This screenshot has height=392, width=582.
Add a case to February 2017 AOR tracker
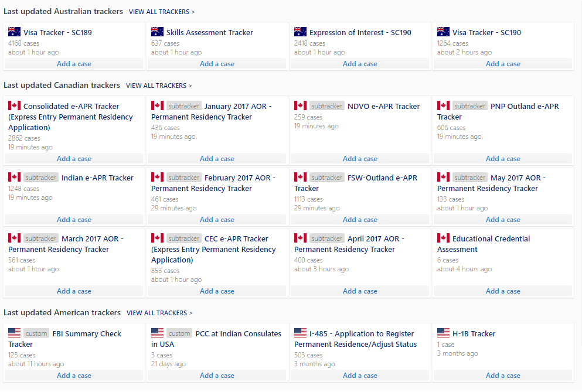[x=217, y=220]
